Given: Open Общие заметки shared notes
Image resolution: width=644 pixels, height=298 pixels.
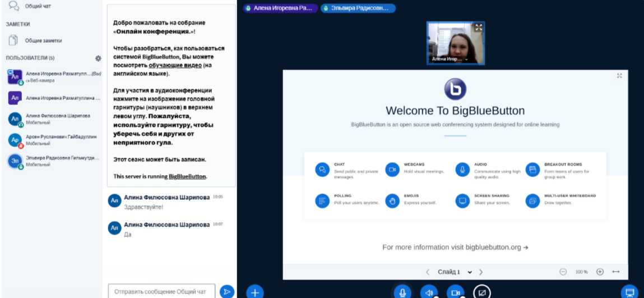Looking at the screenshot, I should pos(43,40).
